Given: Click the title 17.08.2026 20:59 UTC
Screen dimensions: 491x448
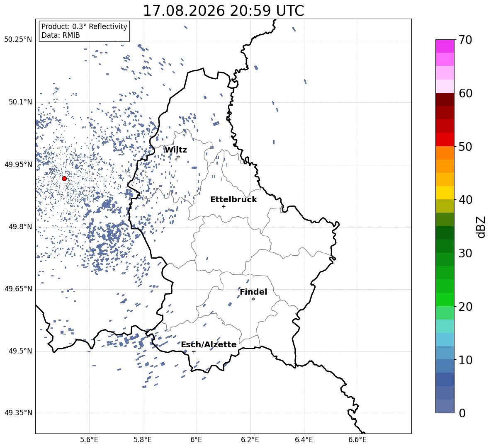Looking at the screenshot, I should point(224,11).
